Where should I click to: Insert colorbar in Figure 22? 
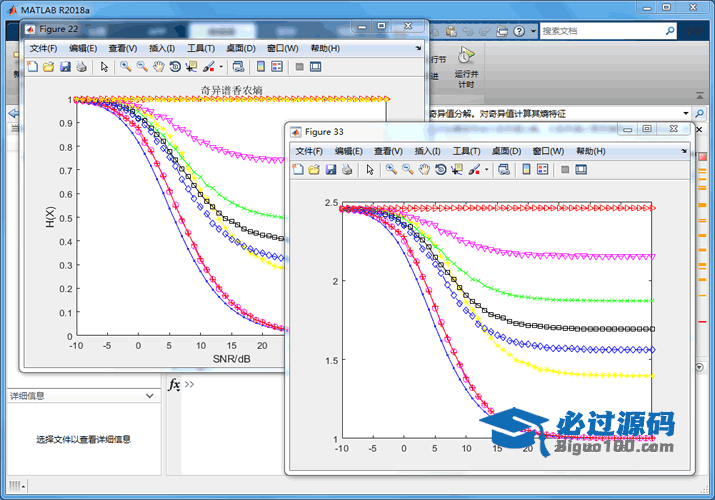tap(260, 67)
